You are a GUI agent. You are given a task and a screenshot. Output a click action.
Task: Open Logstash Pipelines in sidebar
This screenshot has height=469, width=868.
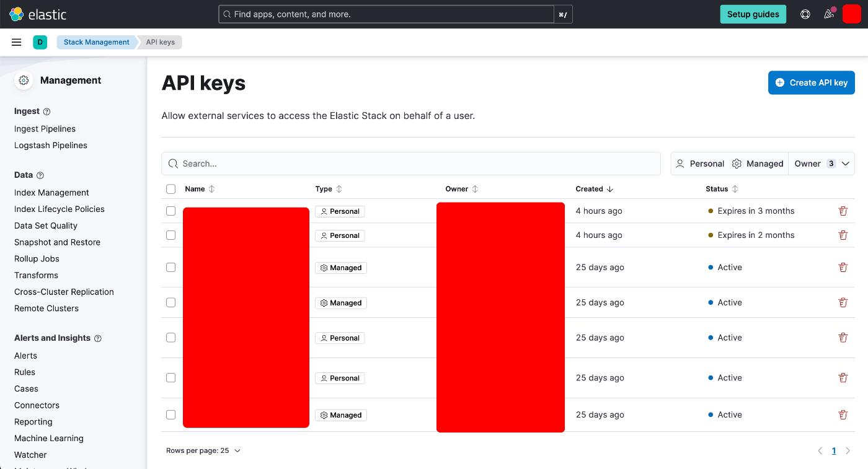click(x=51, y=146)
